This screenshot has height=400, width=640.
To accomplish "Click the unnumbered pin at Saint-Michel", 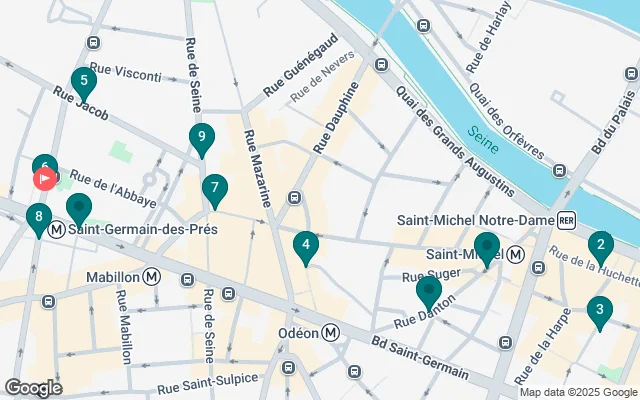I will click(487, 247).
